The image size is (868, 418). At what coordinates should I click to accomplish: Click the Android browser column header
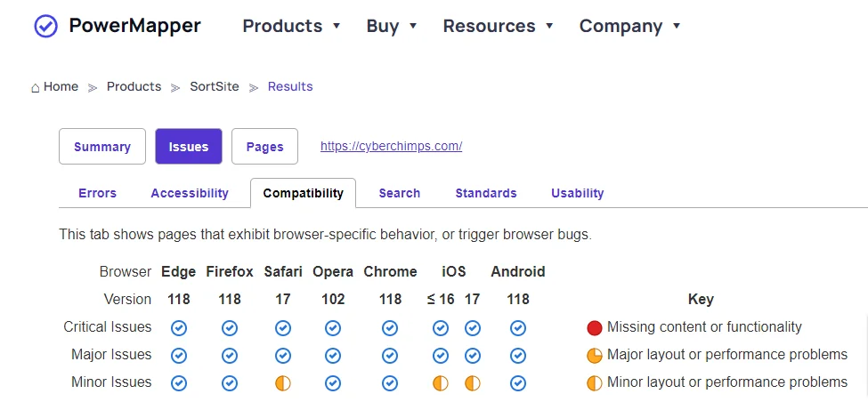tap(518, 272)
